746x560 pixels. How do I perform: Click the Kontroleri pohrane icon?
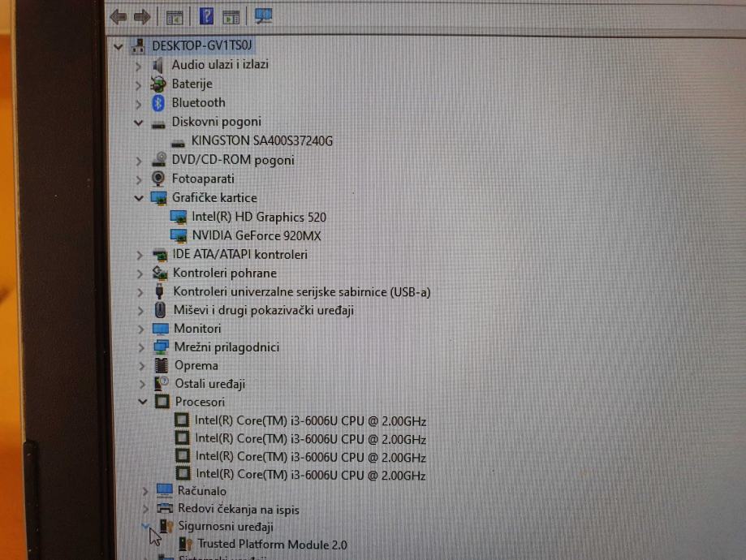(160, 273)
